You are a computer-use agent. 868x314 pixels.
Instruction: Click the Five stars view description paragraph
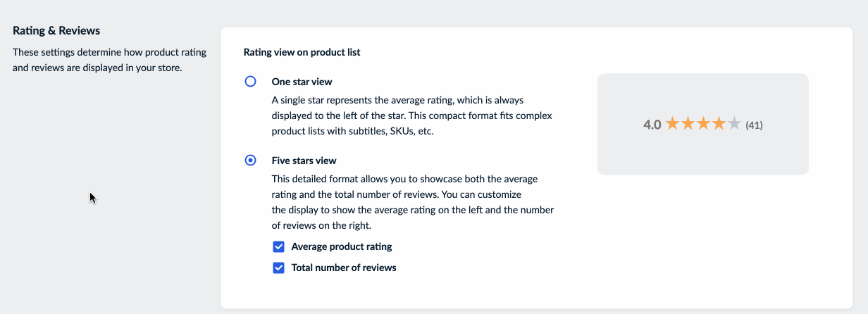(x=412, y=202)
